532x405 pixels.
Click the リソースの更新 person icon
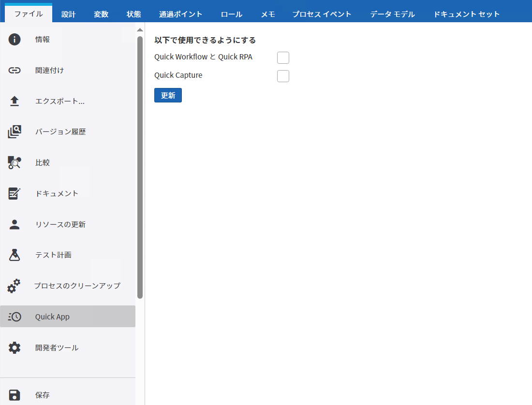pos(14,224)
